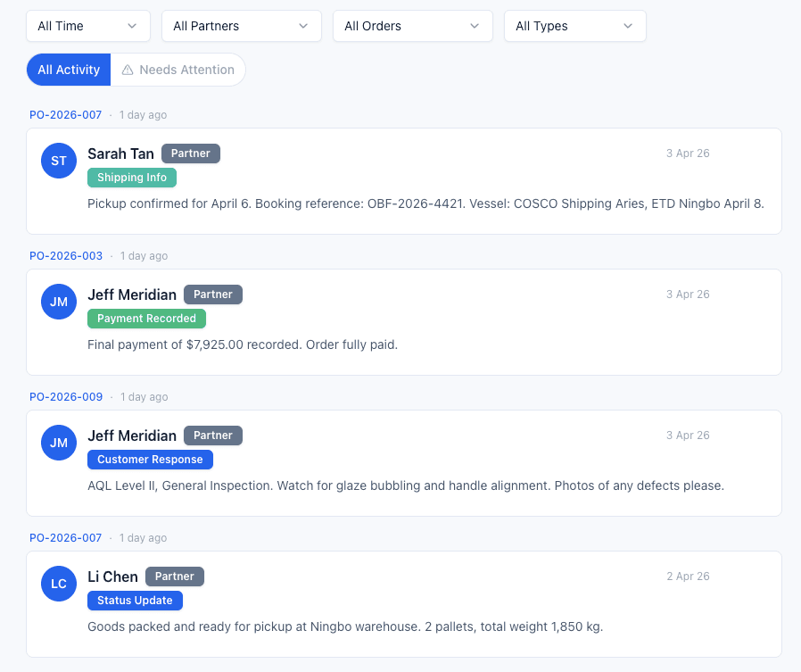Click the timestamp 3 Apr 26 on Sarah Tan's update
This screenshot has width=801, height=672.
click(688, 153)
